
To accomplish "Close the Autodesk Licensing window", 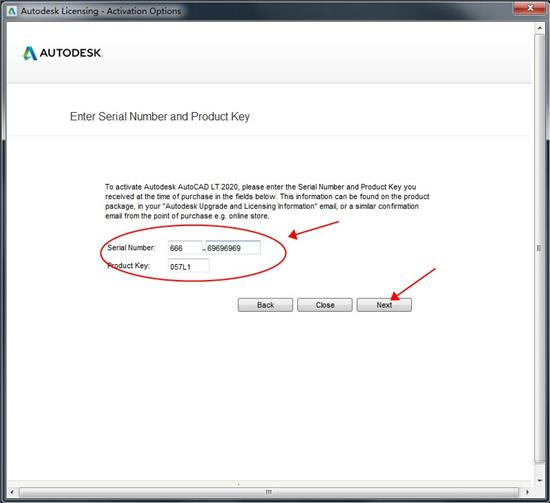I will click(530, 8).
